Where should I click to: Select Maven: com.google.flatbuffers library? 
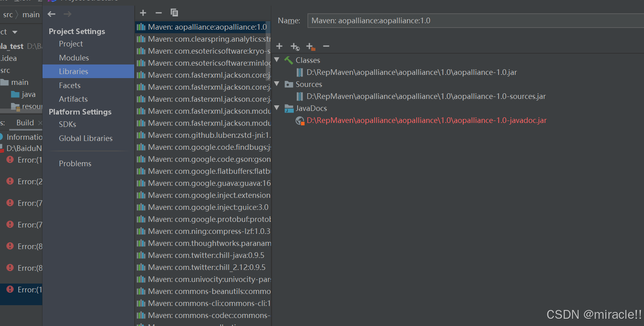click(203, 171)
